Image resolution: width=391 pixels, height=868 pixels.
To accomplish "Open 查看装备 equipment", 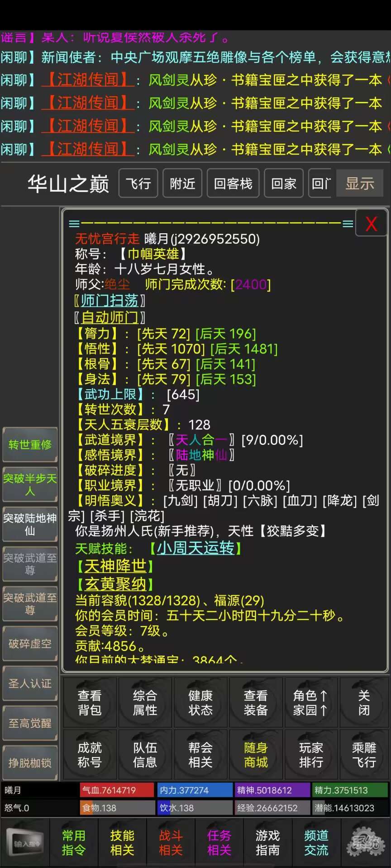I will pyautogui.click(x=256, y=703).
